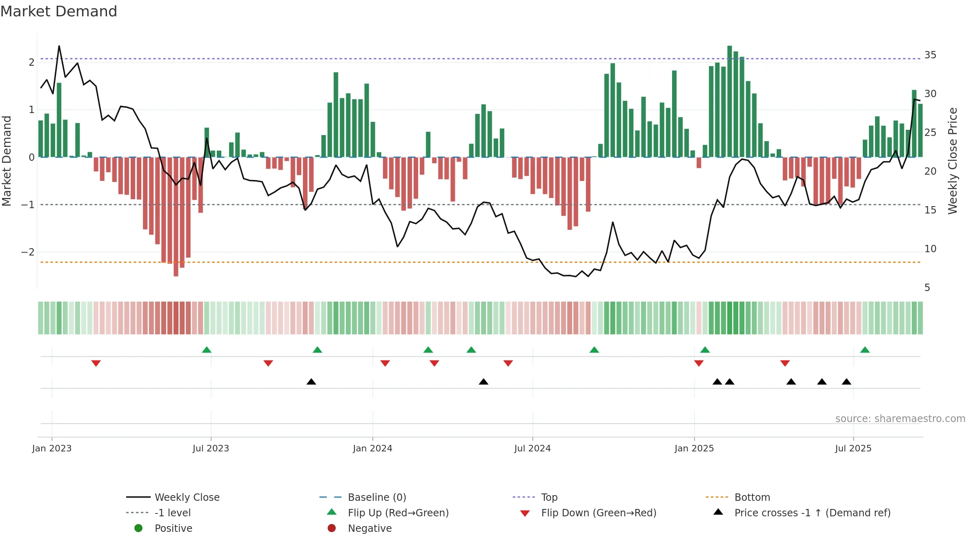Pick the green Flip Up triangle in late Apr 2024
The image size is (980, 551).
pos(471,350)
